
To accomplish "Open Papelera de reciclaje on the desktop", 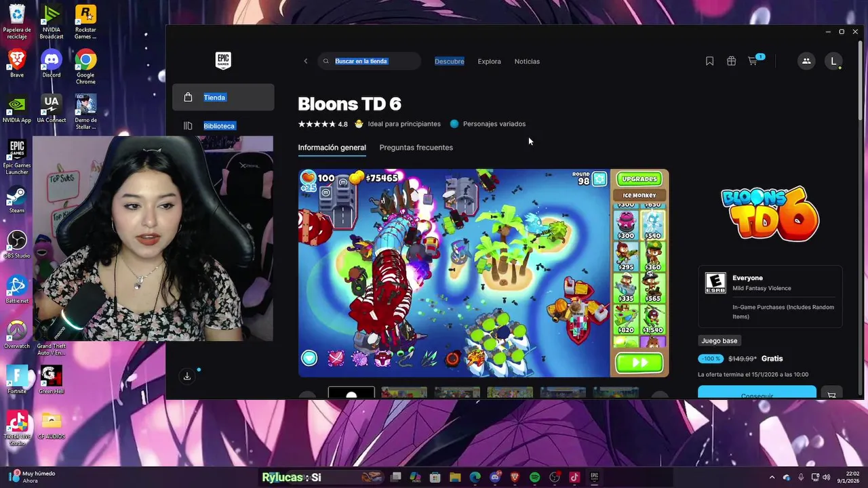I will click(x=17, y=22).
